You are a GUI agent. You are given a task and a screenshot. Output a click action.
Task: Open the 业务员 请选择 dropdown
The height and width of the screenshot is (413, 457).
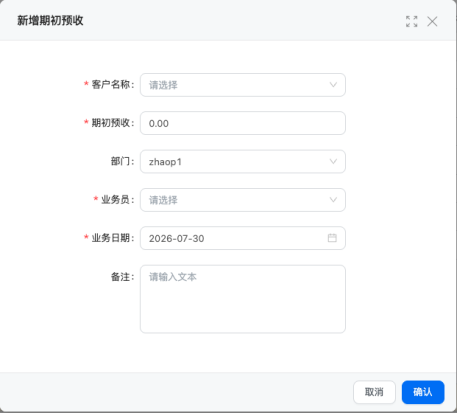click(243, 200)
